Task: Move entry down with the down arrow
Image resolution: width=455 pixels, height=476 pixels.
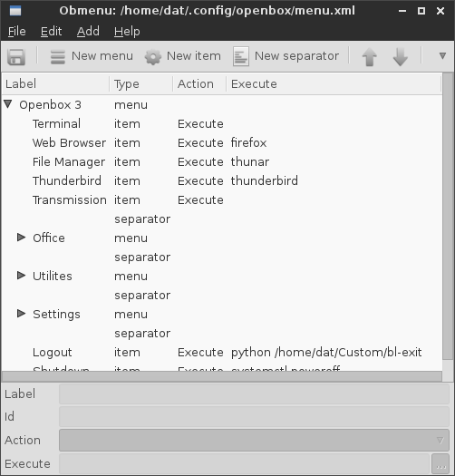Action: [x=400, y=57]
